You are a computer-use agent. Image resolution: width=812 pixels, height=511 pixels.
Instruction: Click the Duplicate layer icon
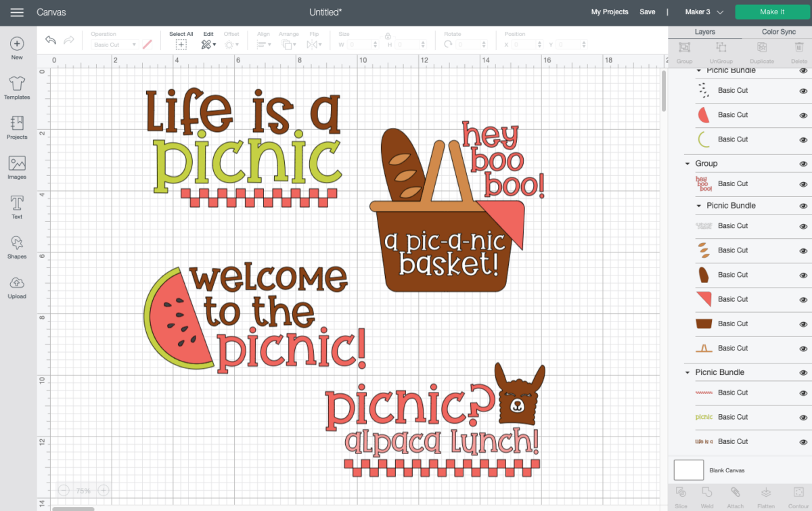[x=762, y=47]
